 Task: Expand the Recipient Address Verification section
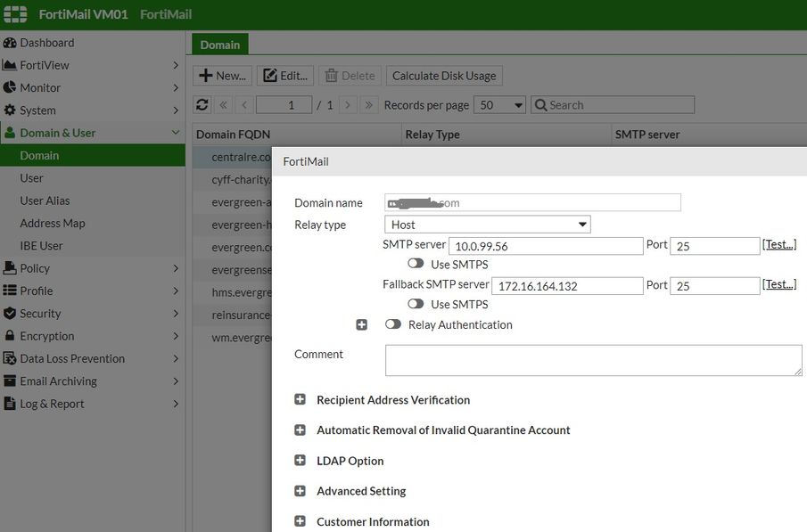pos(301,400)
